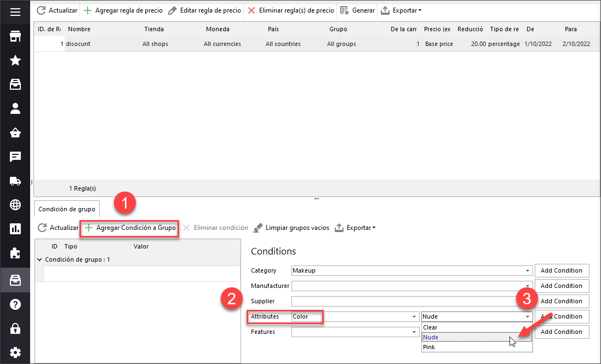The height and width of the screenshot is (364, 601).
Task: Click Add Condition for Manufacturer
Action: [x=562, y=286]
